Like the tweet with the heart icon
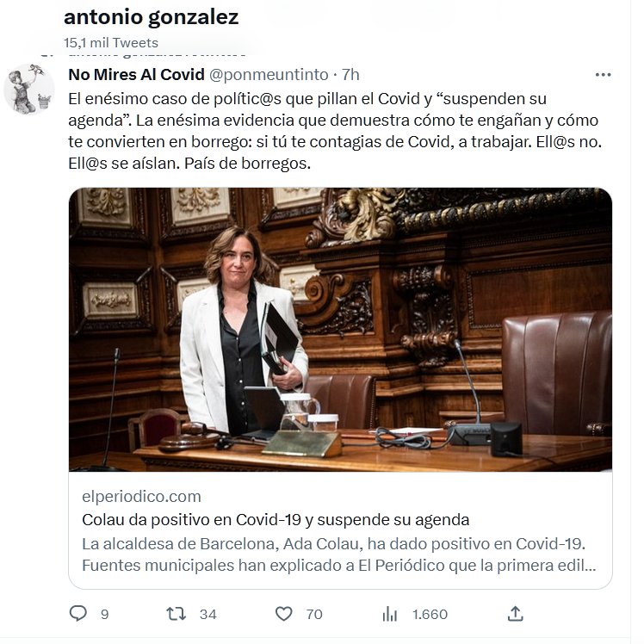This screenshot has width=644, height=644. [283, 614]
